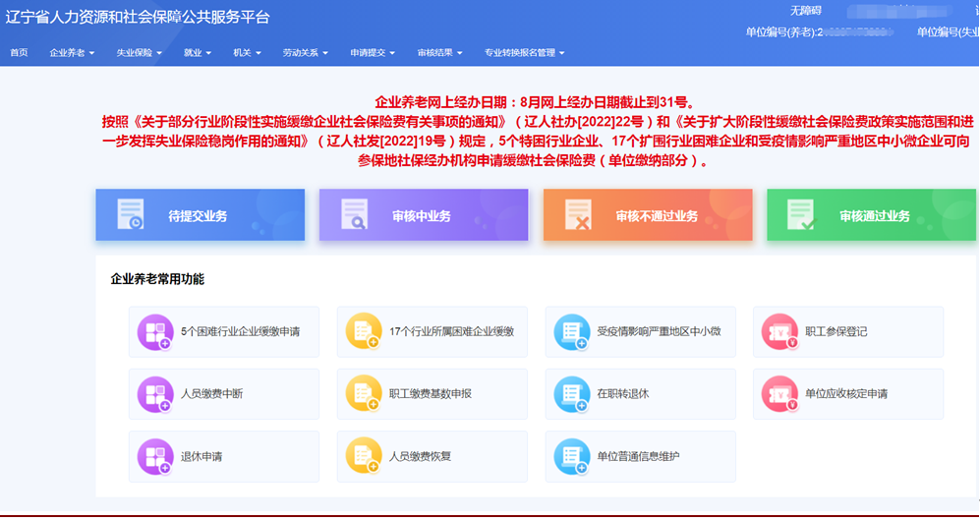Click the 受疫情影响严重地区中小微 blue icon
The width and height of the screenshot is (980, 521).
571,332
